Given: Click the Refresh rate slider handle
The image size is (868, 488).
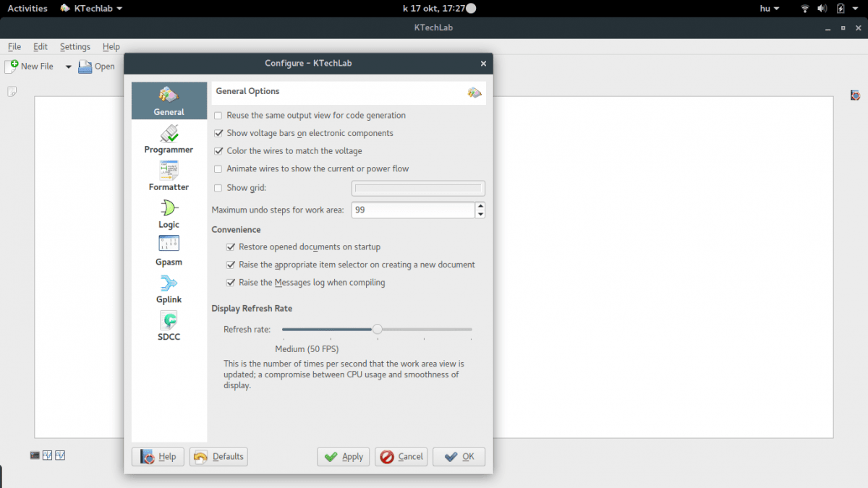Looking at the screenshot, I should (377, 329).
